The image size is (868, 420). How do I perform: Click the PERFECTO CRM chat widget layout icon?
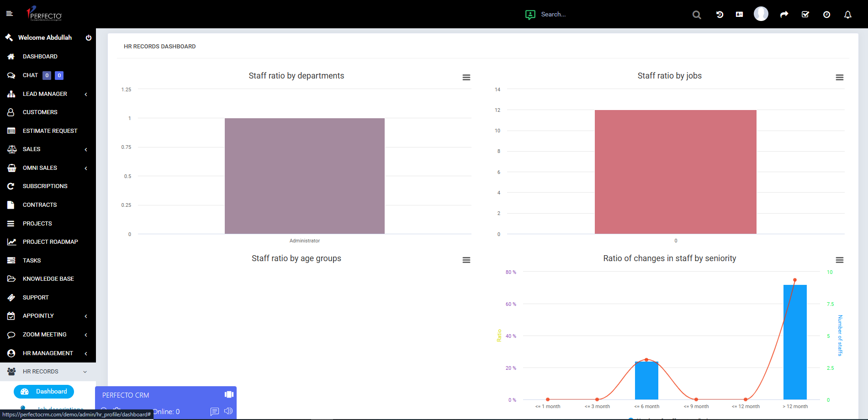pyautogui.click(x=229, y=394)
